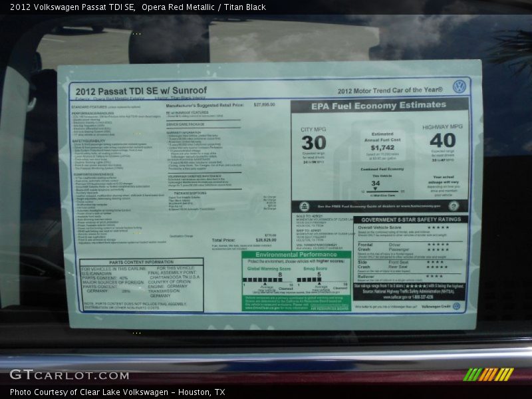532x399 pixels.
Task: Click the 'PARTS CONTENT INFORMATION' heading
Action: pos(141,262)
